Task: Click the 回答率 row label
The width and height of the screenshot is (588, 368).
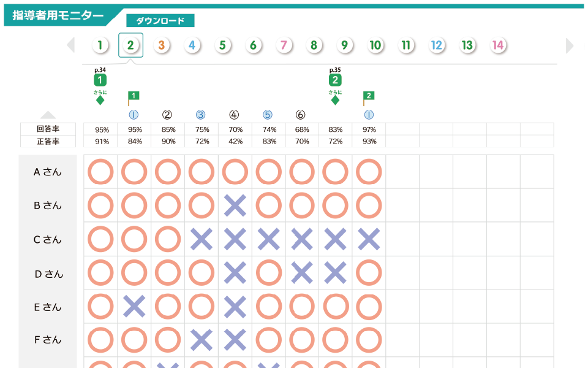Action: point(48,129)
